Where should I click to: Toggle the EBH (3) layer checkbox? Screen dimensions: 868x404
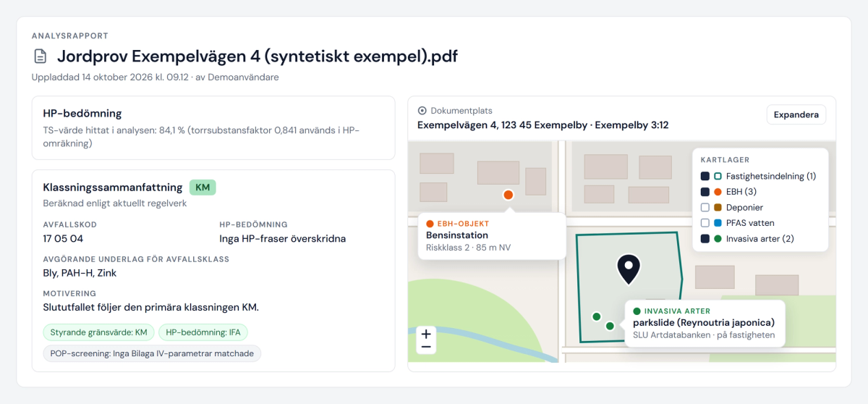coord(705,192)
